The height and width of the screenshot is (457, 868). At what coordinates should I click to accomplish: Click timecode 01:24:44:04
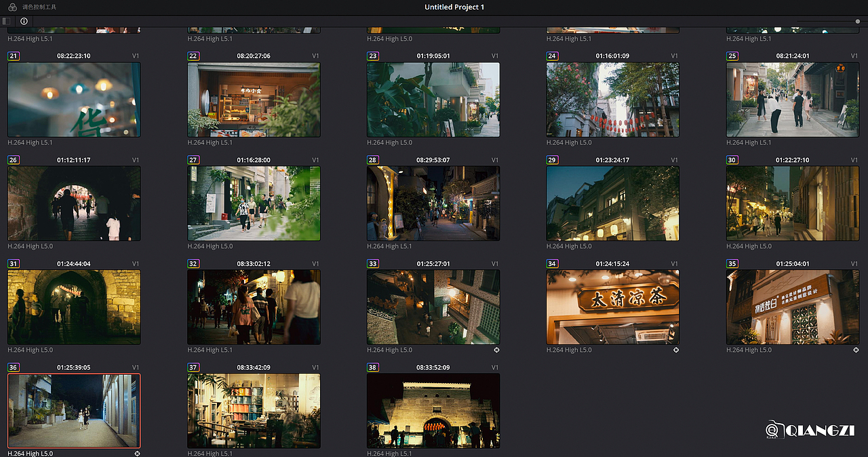(74, 264)
